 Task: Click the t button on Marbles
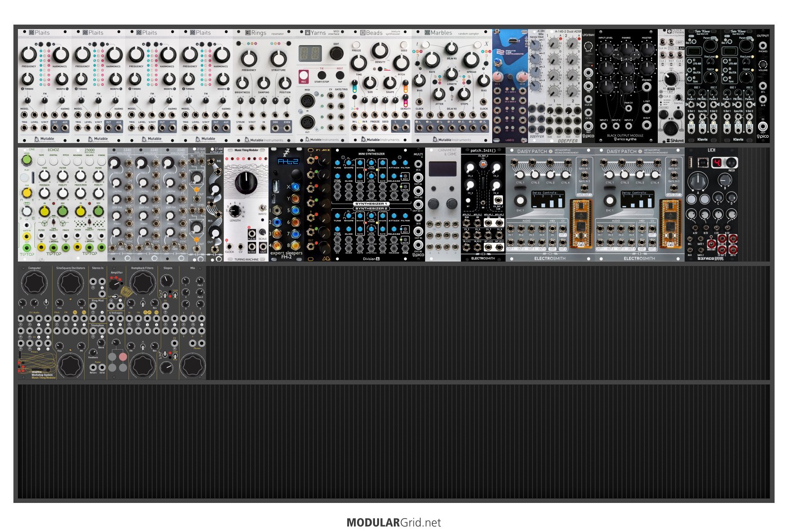pyautogui.click(x=425, y=44)
